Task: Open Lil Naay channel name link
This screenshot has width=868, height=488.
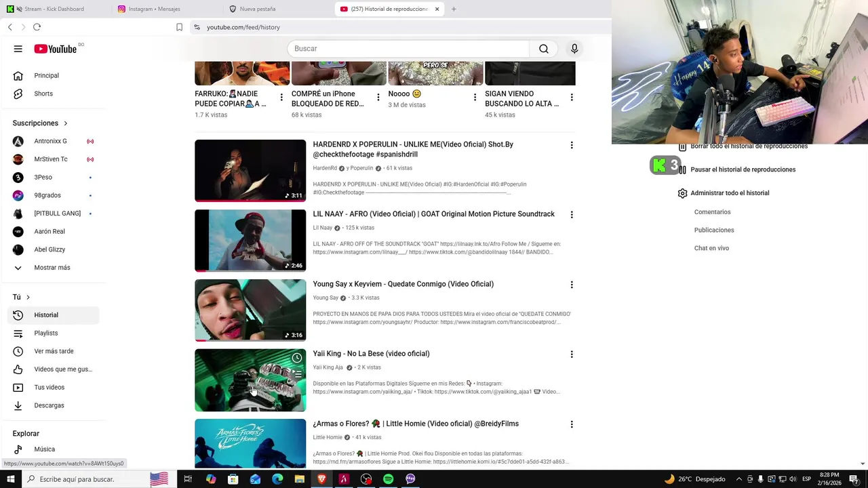Action: point(323,228)
